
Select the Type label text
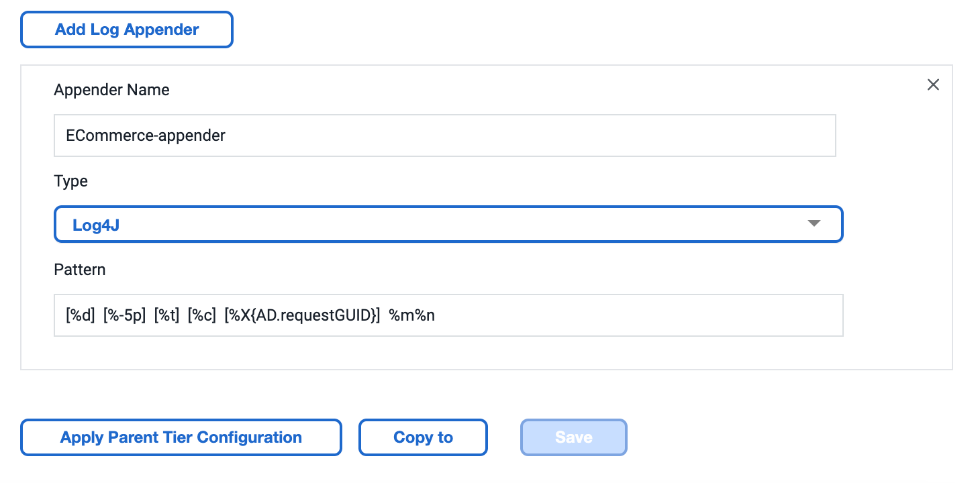pos(70,181)
